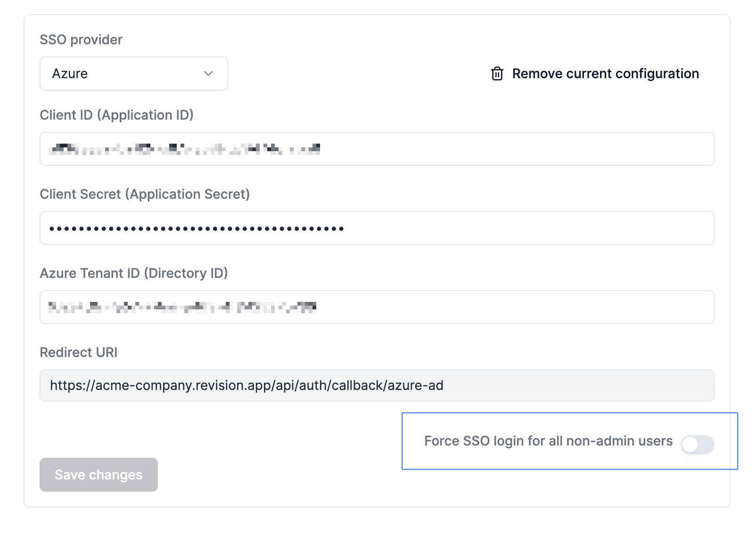Image resolution: width=756 pixels, height=535 pixels.
Task: Focus the Client Secret field
Action: (377, 228)
